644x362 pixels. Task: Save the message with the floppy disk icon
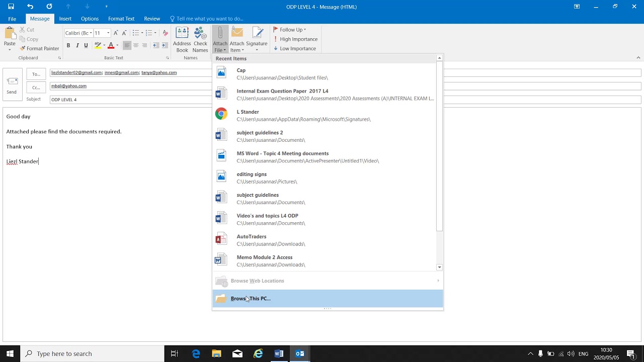(x=11, y=7)
